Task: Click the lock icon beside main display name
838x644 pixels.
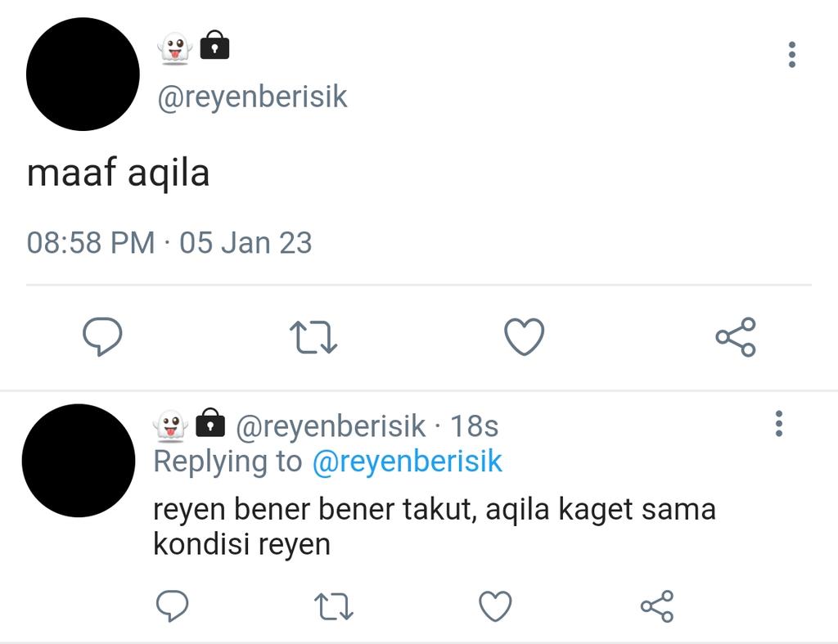Action: pyautogui.click(x=214, y=45)
